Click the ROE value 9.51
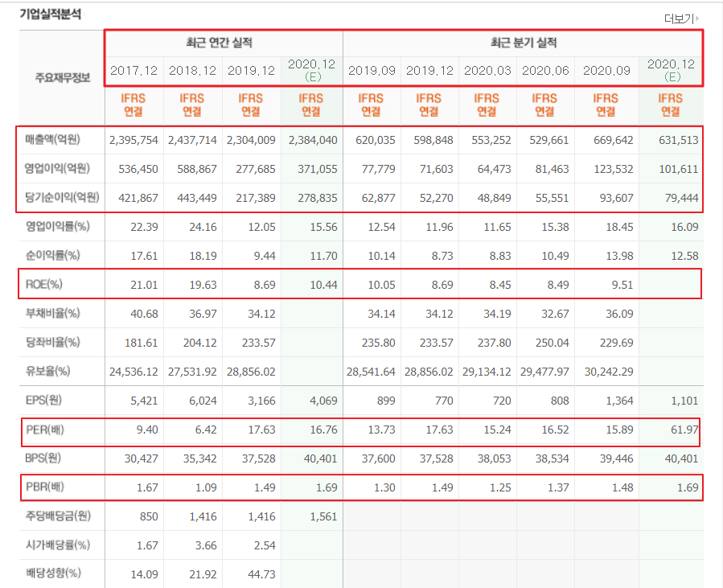Image resolution: width=723 pixels, height=588 pixels. point(622,285)
